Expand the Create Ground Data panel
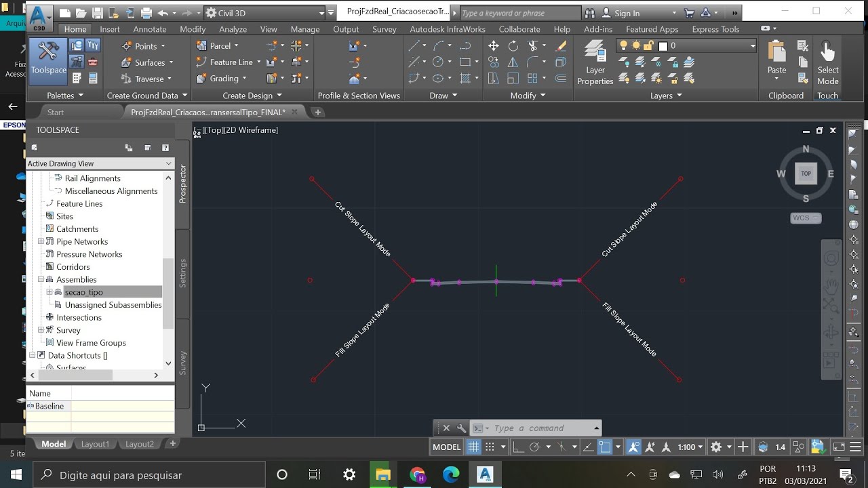This screenshot has height=488, width=868. tap(146, 96)
